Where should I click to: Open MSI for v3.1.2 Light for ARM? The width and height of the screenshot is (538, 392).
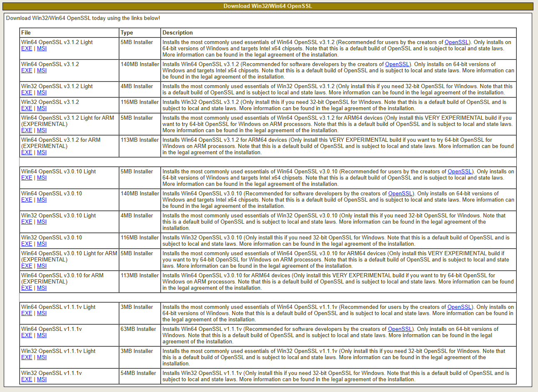[42, 131]
